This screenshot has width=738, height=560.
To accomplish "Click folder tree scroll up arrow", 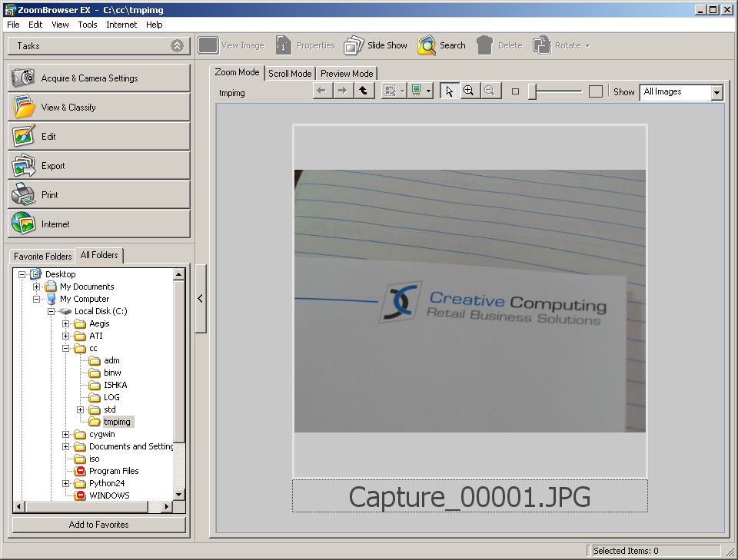I will pyautogui.click(x=179, y=274).
